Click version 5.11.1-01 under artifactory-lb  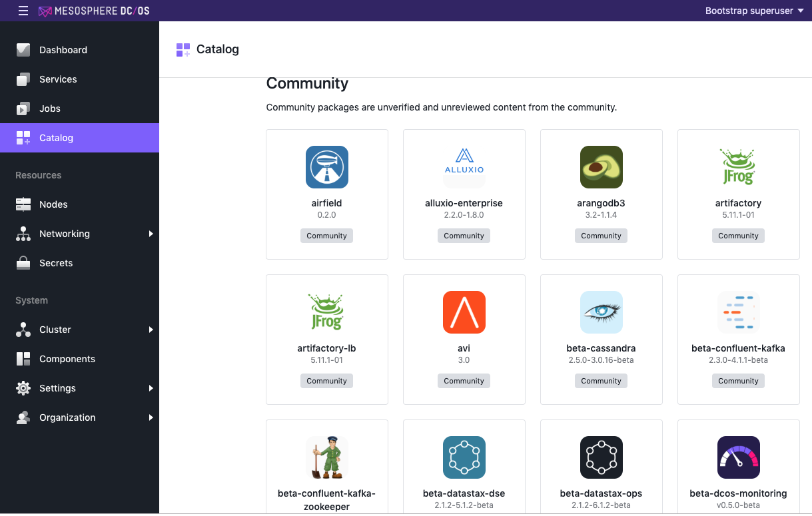pos(327,360)
